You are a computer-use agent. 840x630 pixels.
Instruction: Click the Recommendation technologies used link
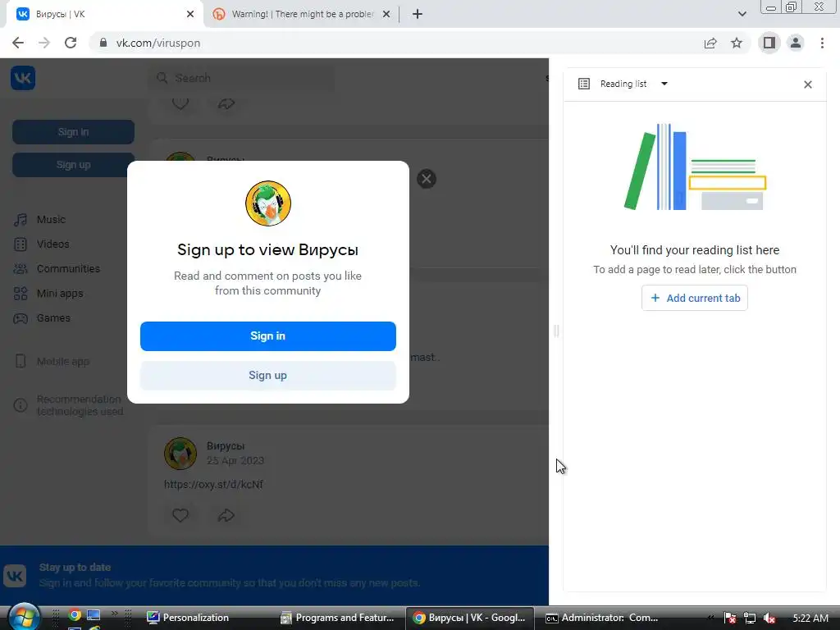tap(80, 405)
